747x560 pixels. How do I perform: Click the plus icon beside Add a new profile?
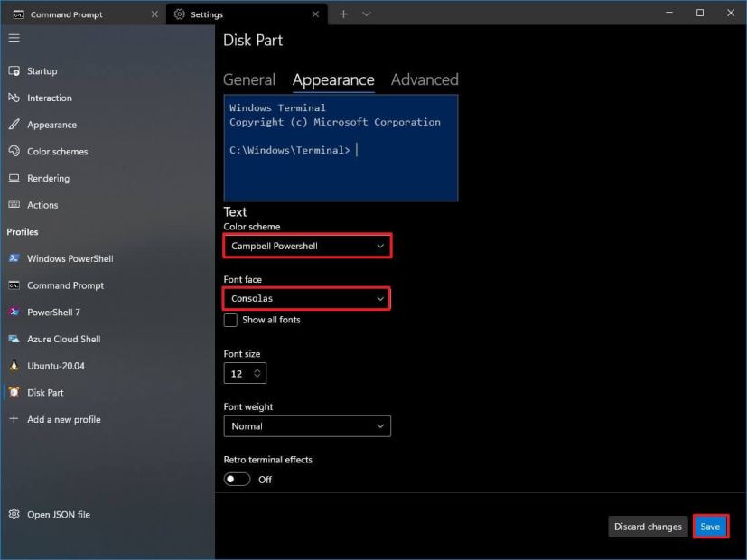point(14,418)
